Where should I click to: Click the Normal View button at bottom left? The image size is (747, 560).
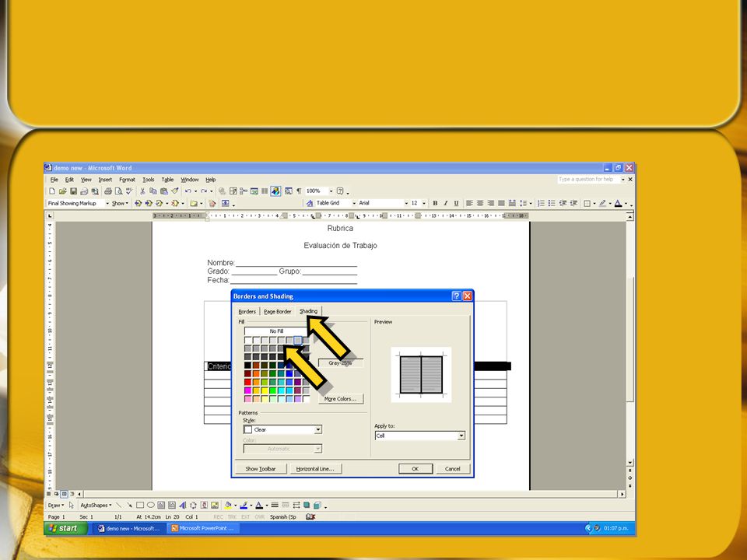pos(48,494)
